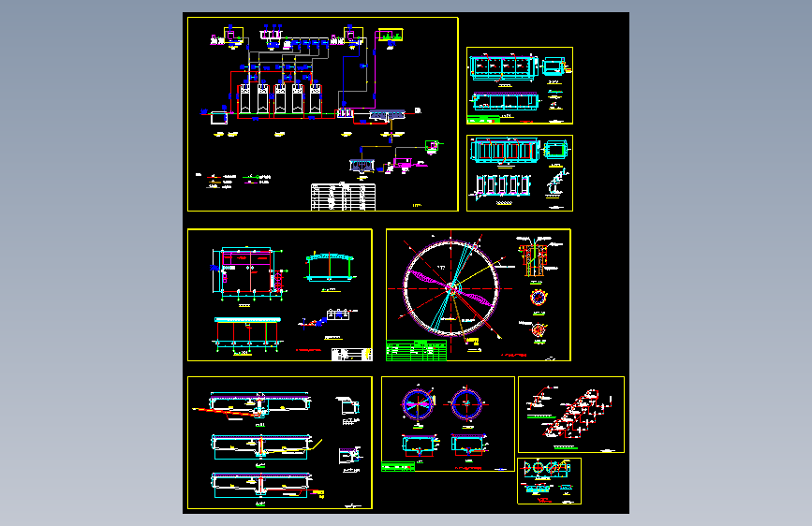Select the row of five vertical filter tanks in the flow diagram
812x526 pixels.
click(280, 98)
